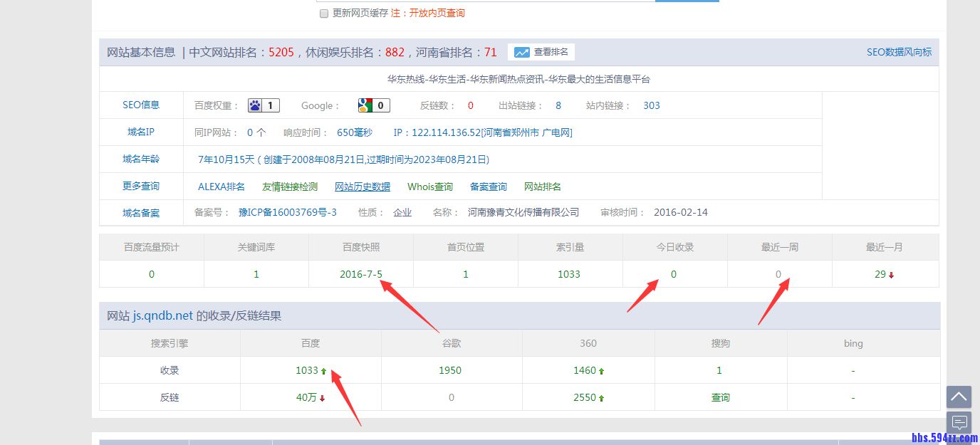Click the red down arrow beside 反链 40万

[x=323, y=397]
